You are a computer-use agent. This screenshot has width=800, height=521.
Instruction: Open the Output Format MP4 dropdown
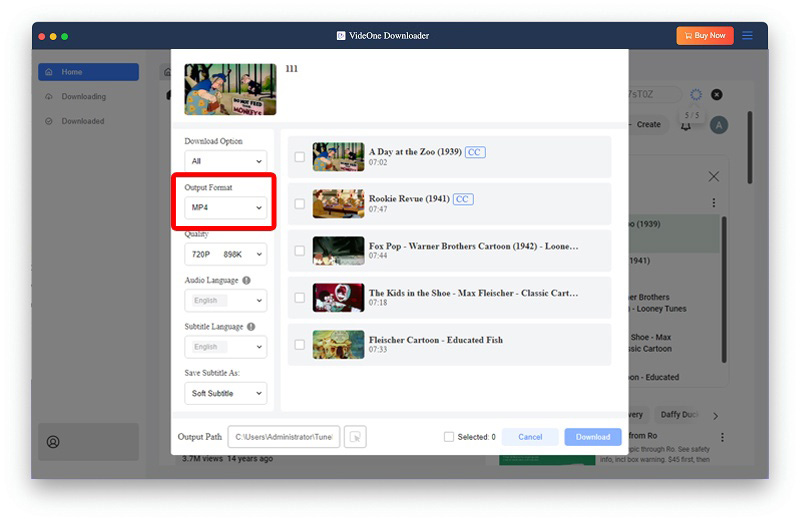[x=226, y=208]
